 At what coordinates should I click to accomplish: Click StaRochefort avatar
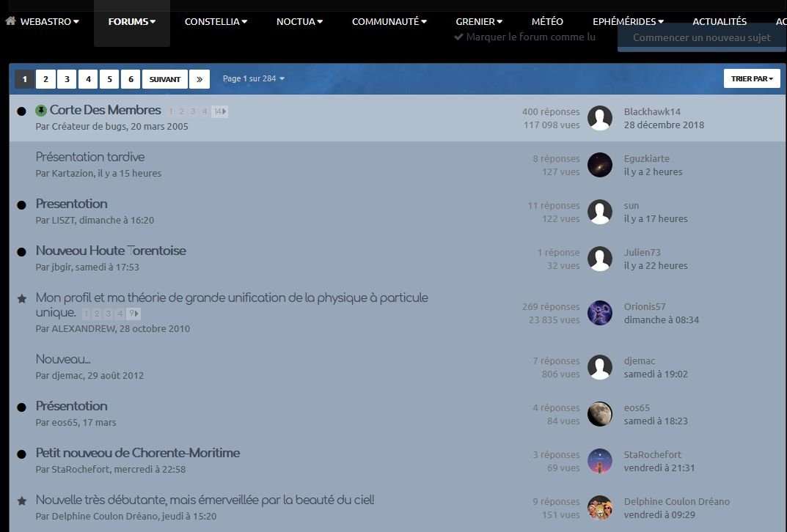tap(600, 461)
